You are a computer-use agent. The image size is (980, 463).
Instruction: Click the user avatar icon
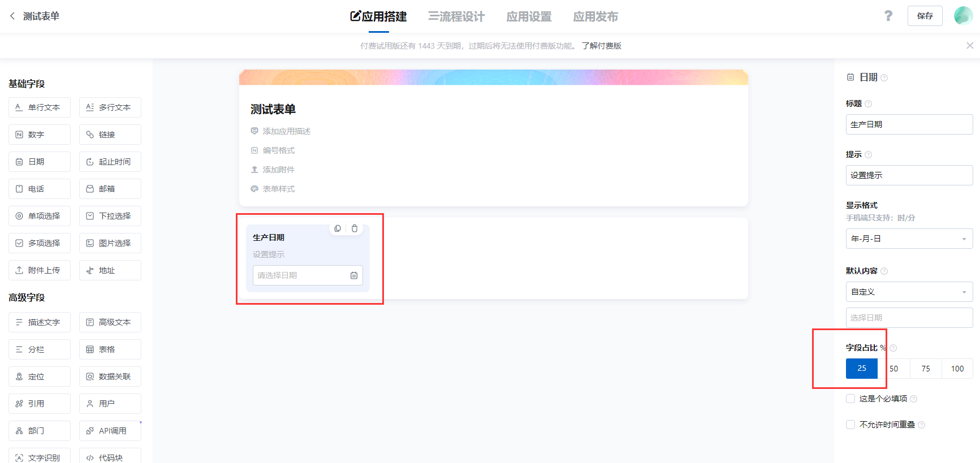(x=963, y=16)
